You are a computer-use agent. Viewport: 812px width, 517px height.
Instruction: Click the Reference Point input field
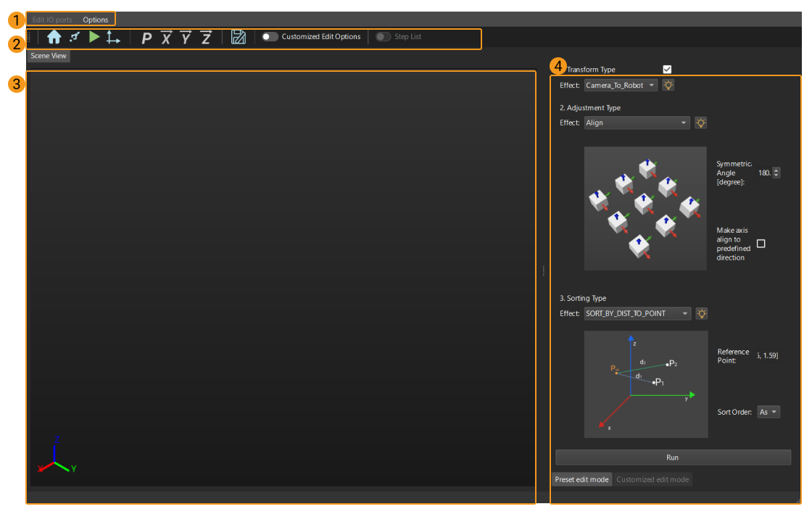(x=767, y=355)
